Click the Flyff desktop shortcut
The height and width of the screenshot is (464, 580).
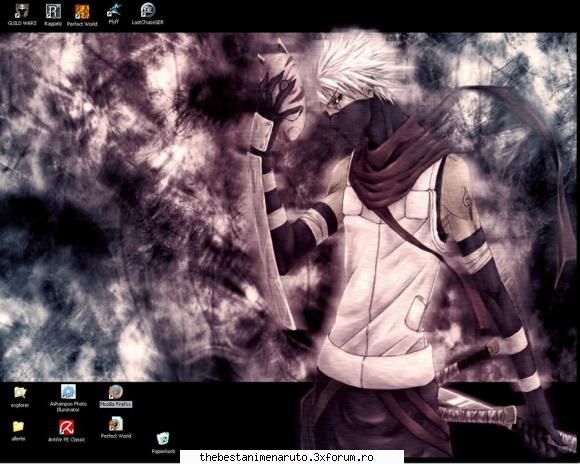[114, 14]
